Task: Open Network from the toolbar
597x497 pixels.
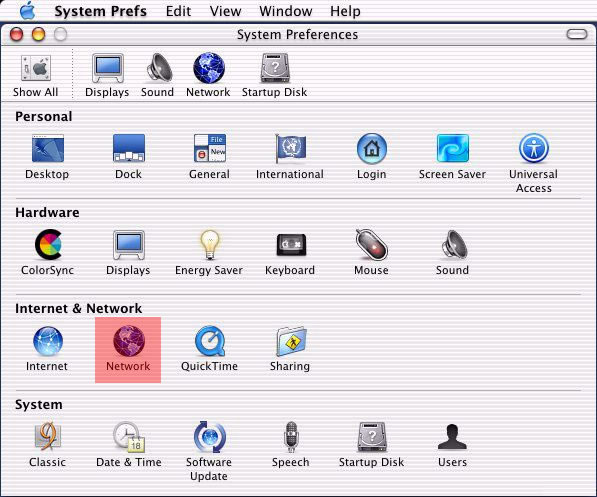Action: 208,75
